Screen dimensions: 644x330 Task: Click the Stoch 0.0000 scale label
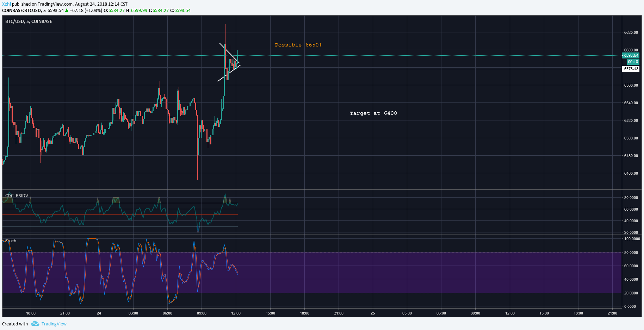(x=630, y=306)
